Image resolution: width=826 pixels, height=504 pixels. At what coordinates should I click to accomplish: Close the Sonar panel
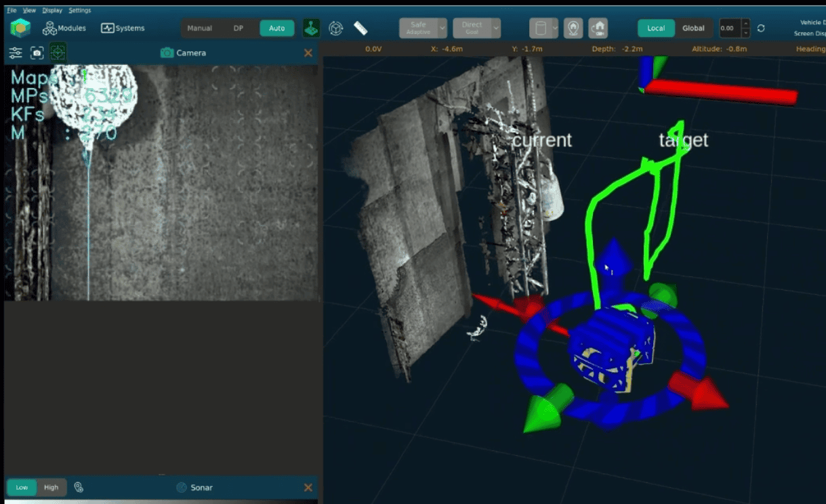click(308, 487)
